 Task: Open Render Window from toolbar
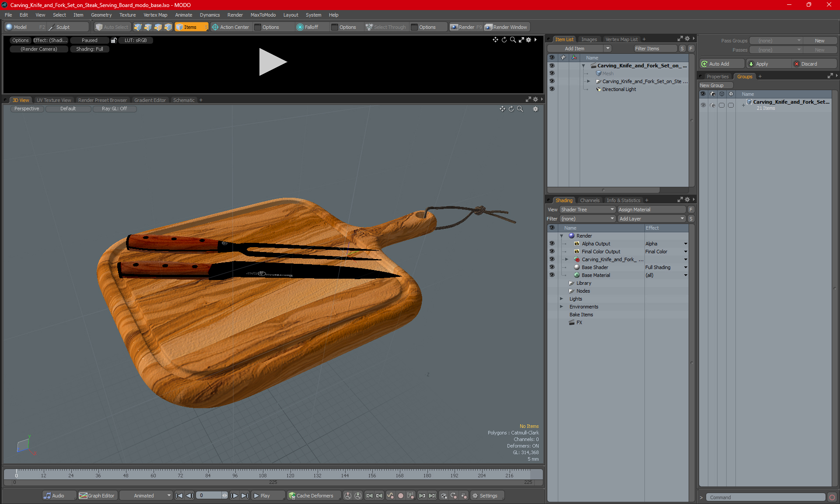click(x=506, y=27)
